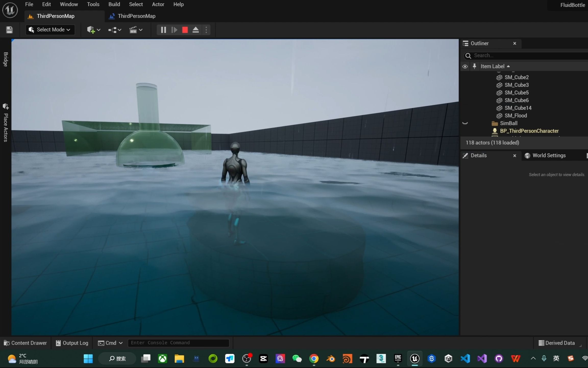Click the pin column icon in Outliner
588x368 pixels.
point(474,66)
